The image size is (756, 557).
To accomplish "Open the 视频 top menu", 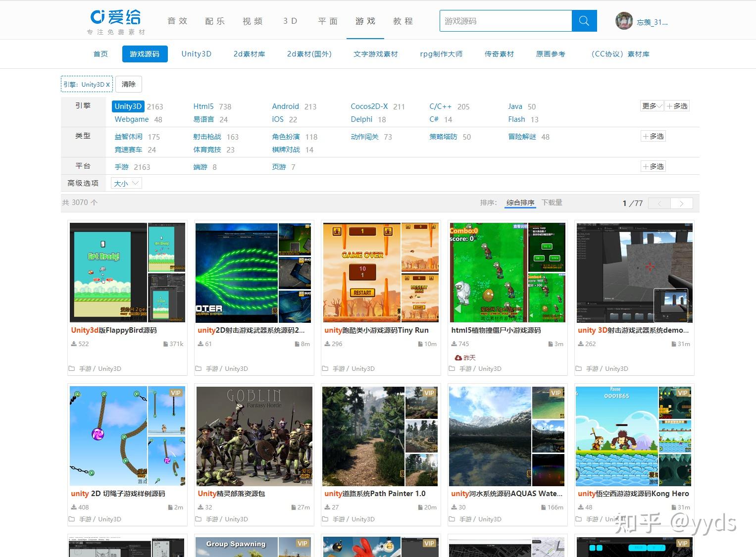I will (x=252, y=21).
